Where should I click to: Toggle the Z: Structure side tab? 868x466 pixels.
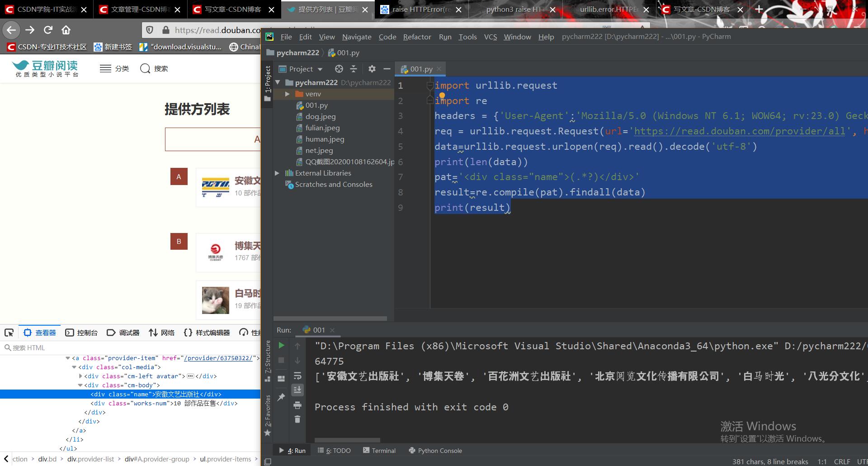pyautogui.click(x=268, y=361)
